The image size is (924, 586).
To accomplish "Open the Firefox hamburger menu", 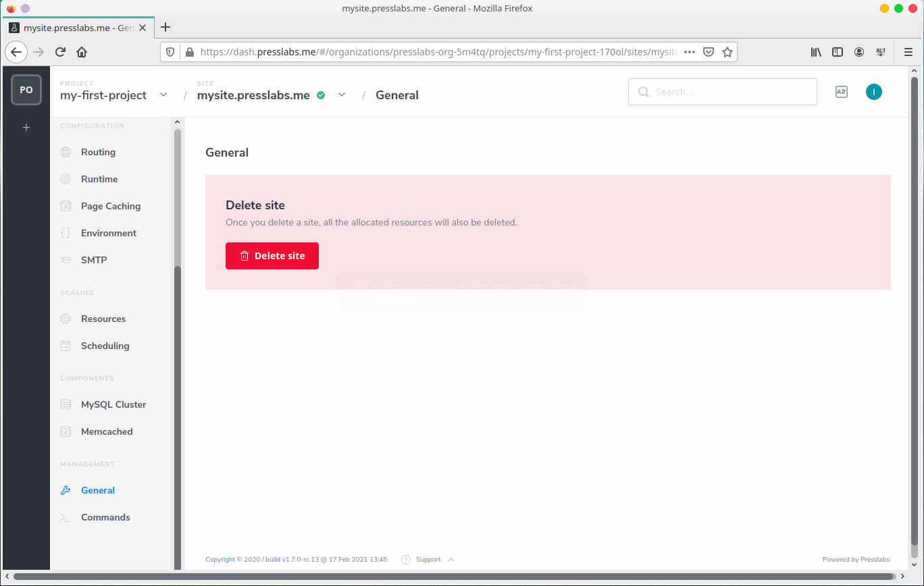I will [x=908, y=52].
